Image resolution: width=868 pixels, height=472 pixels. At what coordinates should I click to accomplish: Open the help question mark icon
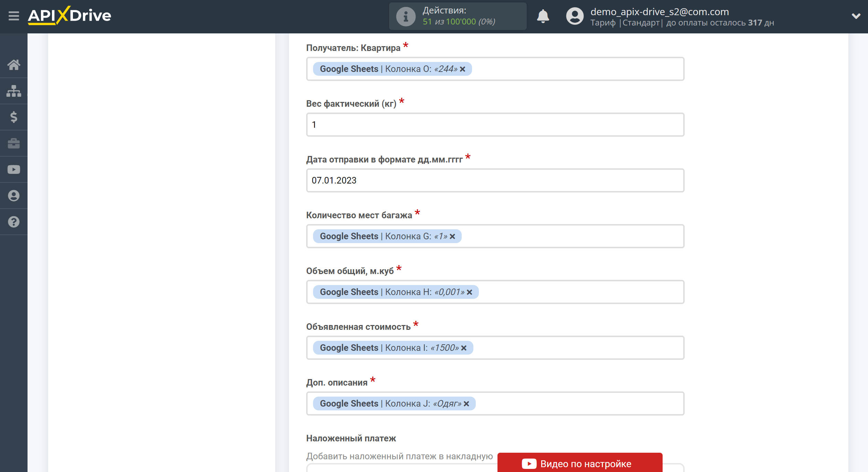click(x=14, y=222)
